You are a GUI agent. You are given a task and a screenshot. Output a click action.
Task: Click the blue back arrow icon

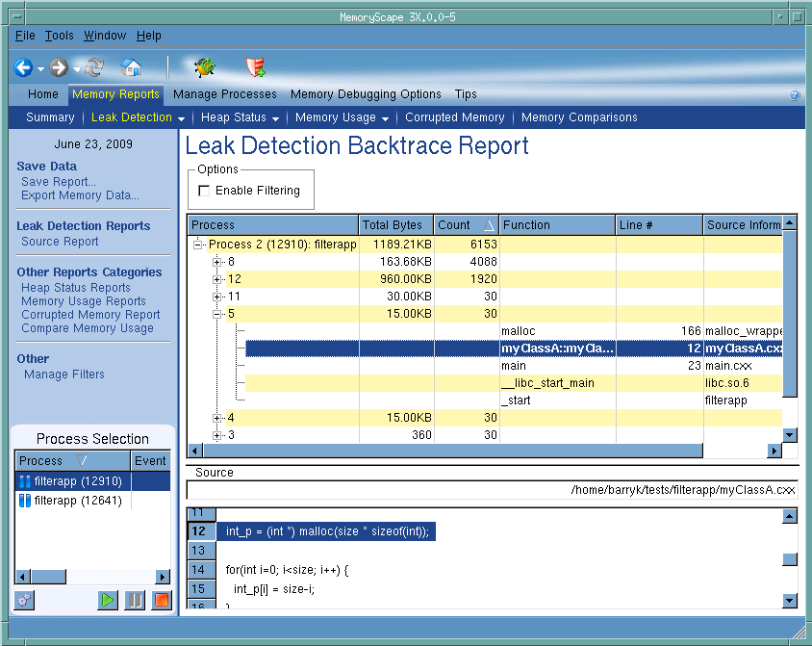coord(24,67)
